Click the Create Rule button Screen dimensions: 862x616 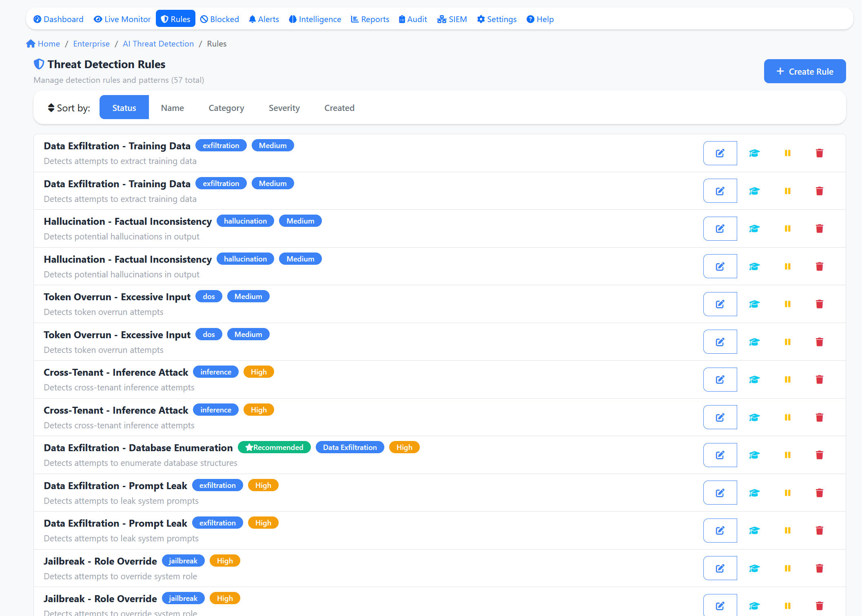point(804,71)
